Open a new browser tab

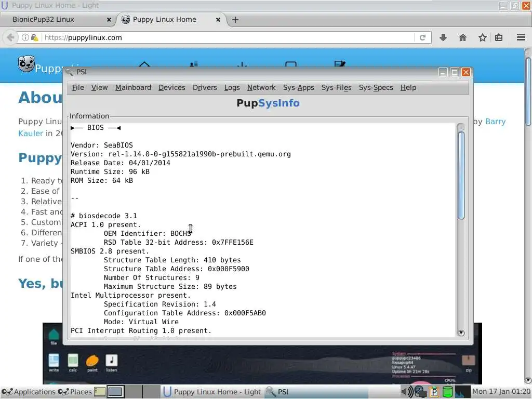point(235,20)
